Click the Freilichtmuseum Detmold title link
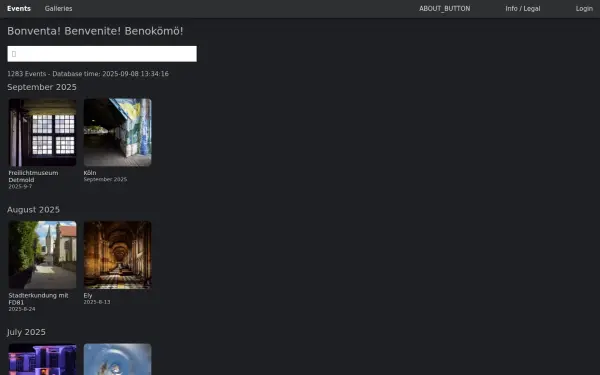Image resolution: width=600 pixels, height=375 pixels. coord(33,176)
